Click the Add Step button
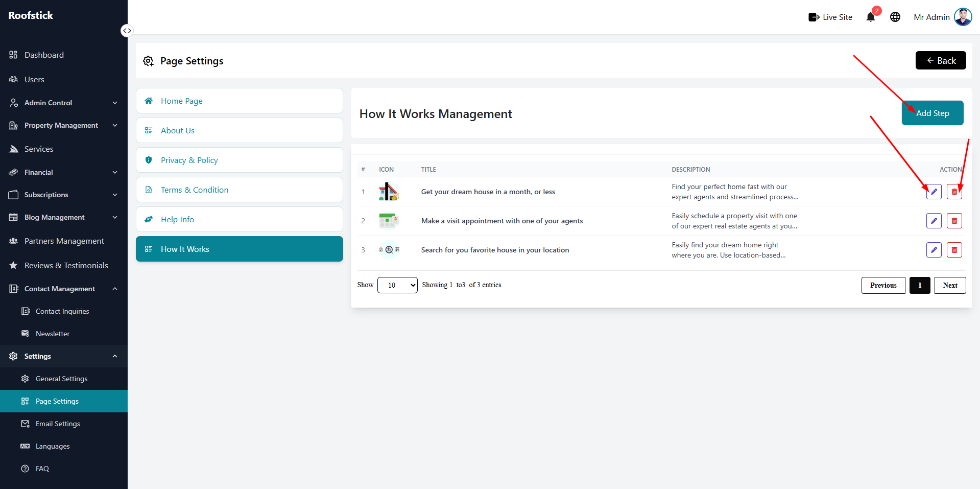This screenshot has height=489, width=980. (x=933, y=113)
